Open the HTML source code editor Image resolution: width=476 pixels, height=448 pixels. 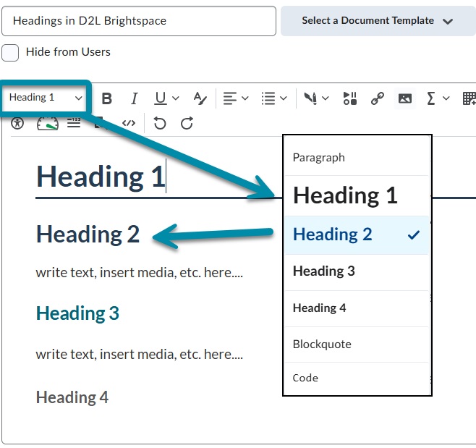tap(129, 123)
